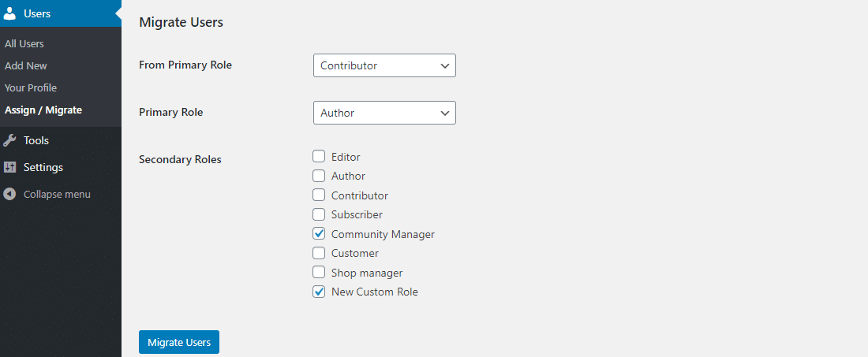Image resolution: width=868 pixels, height=357 pixels.
Task: Go to Add New user page
Action: [26, 65]
